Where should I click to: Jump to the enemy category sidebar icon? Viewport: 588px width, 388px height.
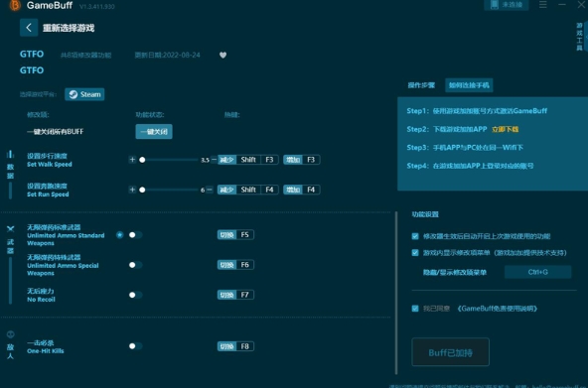point(11,333)
